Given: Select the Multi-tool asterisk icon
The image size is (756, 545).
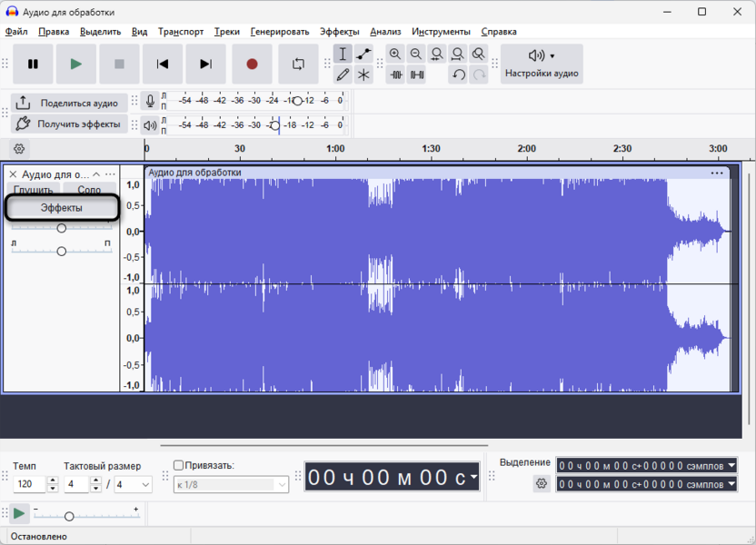Looking at the screenshot, I should coord(363,74).
